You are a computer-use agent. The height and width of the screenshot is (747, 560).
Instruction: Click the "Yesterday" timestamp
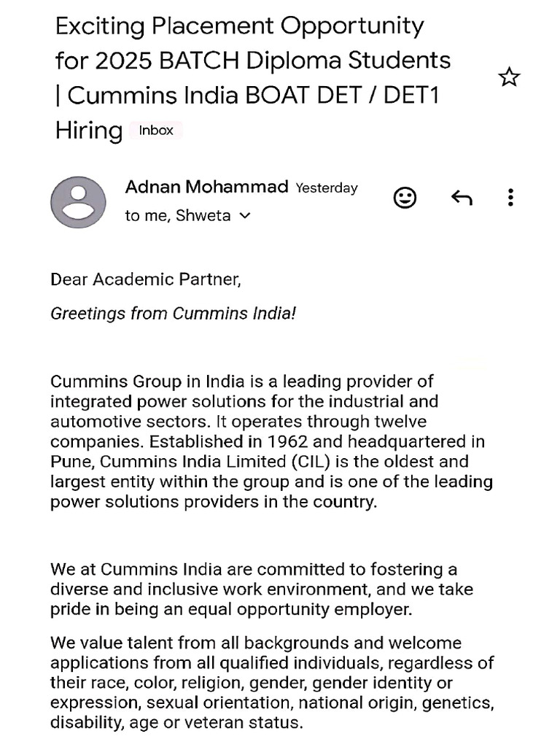tap(327, 188)
